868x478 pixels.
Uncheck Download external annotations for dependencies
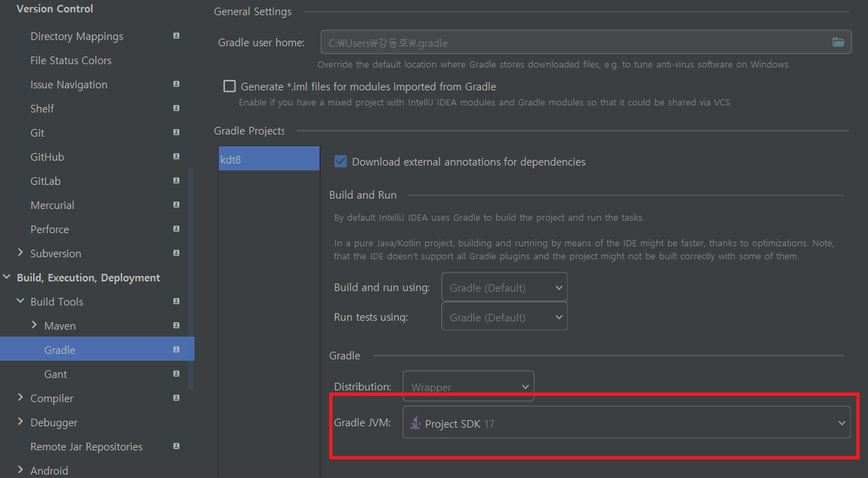pyautogui.click(x=340, y=161)
